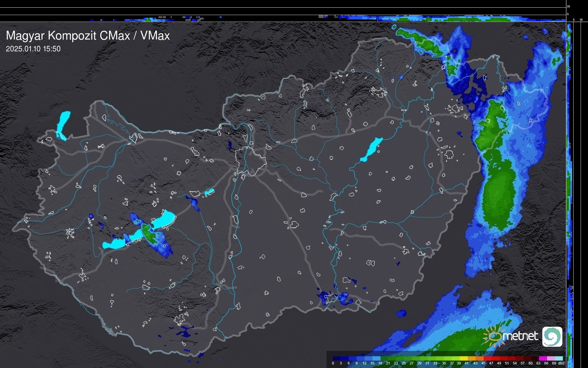Screen dimensions: 588x368
Task: Click the Magyar Kompozit CMax / VMax title
Action: coord(88,36)
